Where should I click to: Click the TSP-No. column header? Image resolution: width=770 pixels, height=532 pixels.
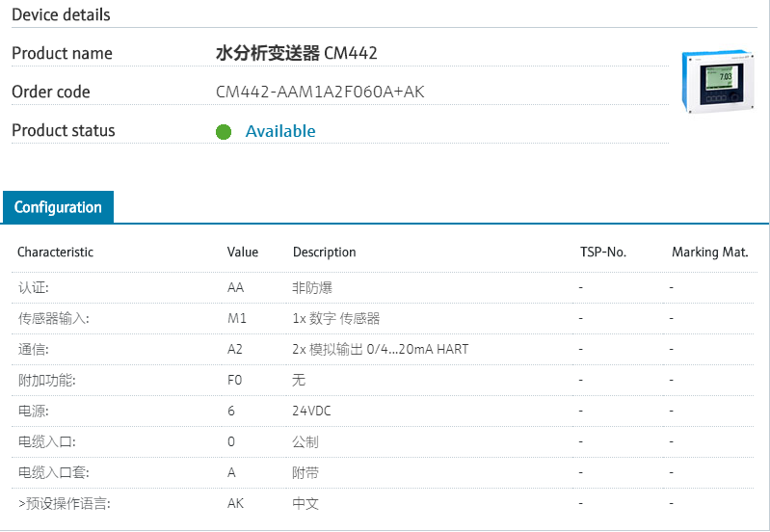click(603, 253)
